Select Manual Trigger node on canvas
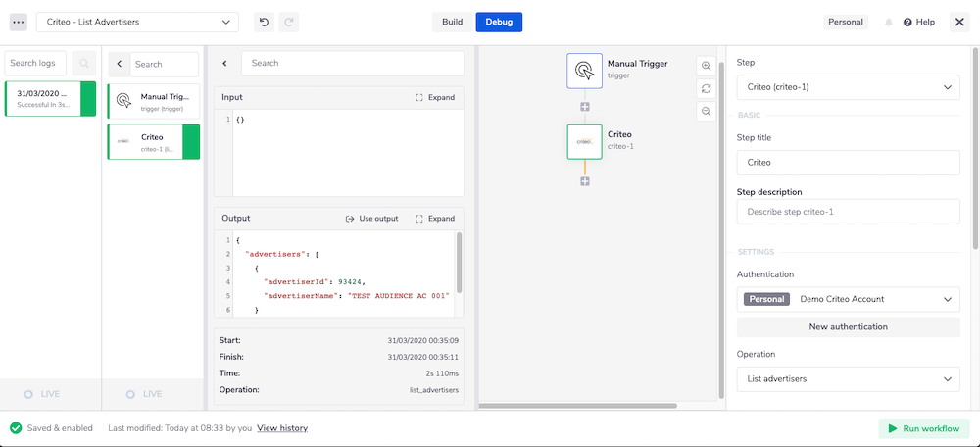This screenshot has width=980, height=447. pyautogui.click(x=584, y=71)
